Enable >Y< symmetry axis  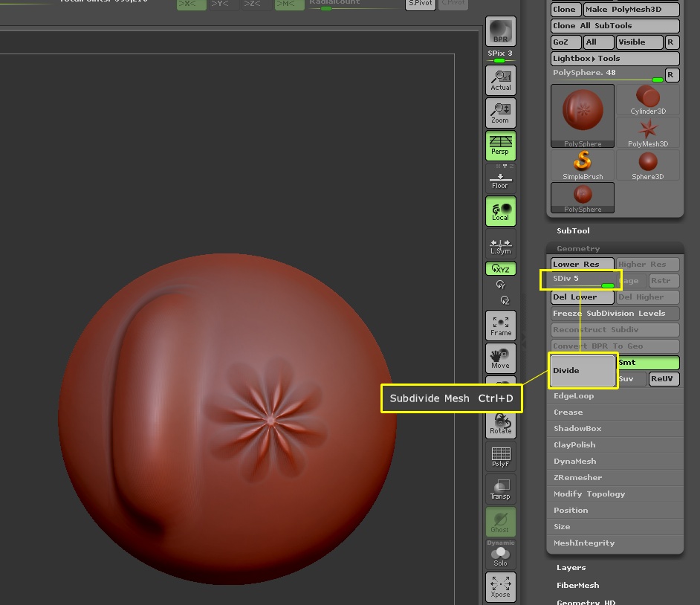click(x=224, y=4)
